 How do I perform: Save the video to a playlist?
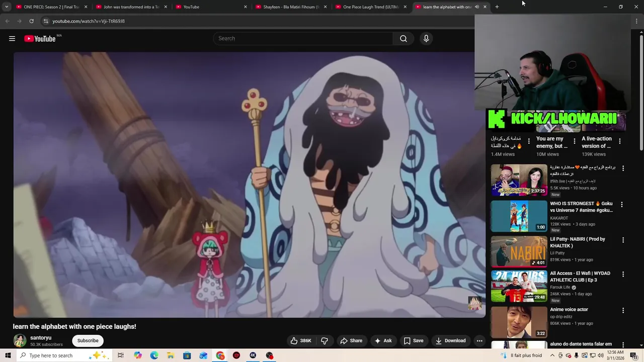tap(414, 340)
